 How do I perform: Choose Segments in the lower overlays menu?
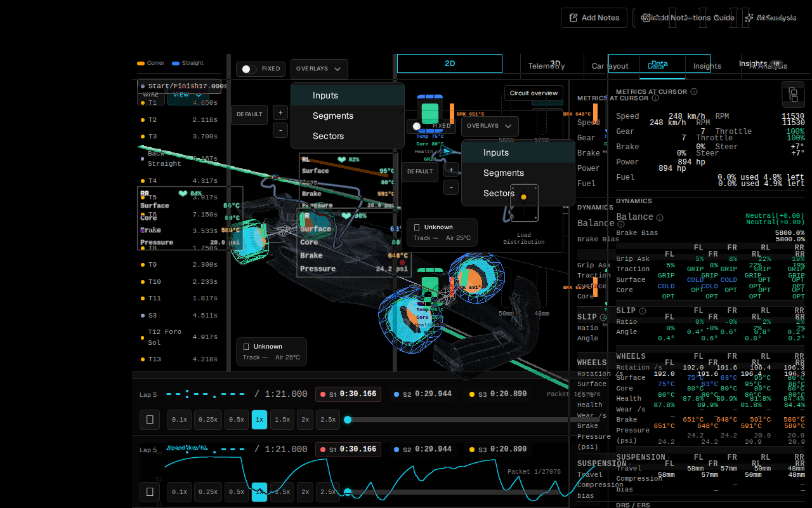518,173
